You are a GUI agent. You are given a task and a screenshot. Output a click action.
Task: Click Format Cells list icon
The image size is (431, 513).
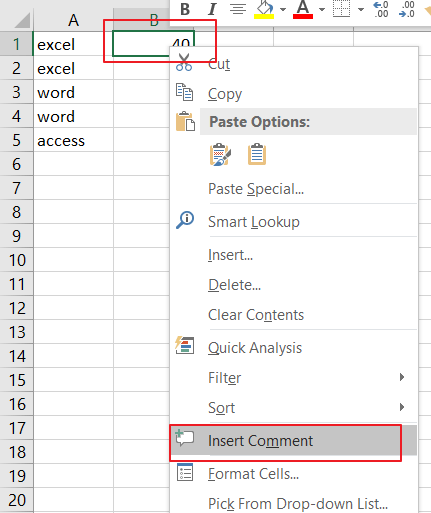[x=185, y=472]
